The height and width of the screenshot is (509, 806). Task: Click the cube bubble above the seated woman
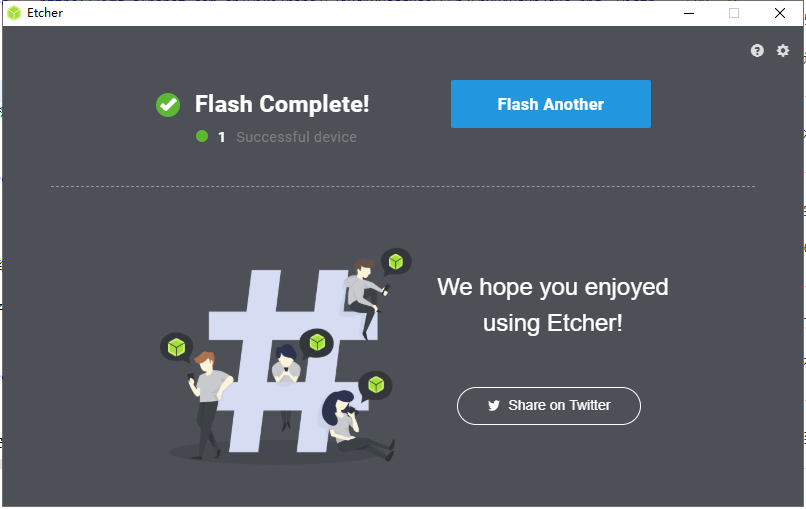376,385
